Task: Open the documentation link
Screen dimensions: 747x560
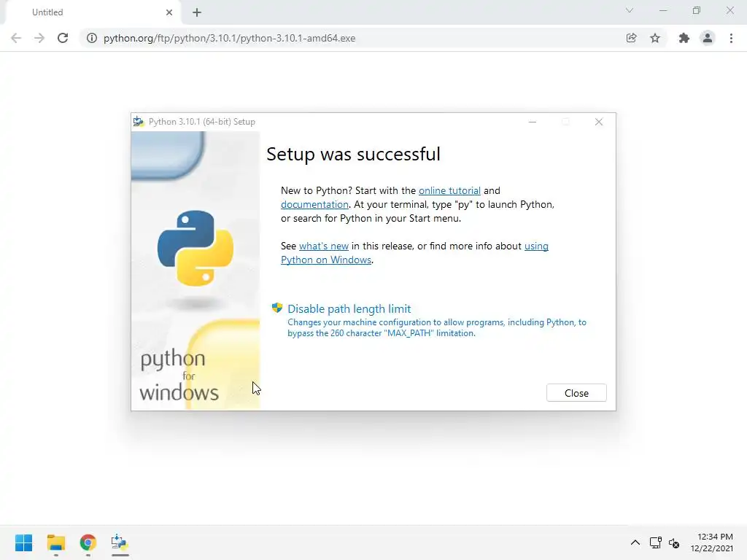Action: [x=314, y=204]
